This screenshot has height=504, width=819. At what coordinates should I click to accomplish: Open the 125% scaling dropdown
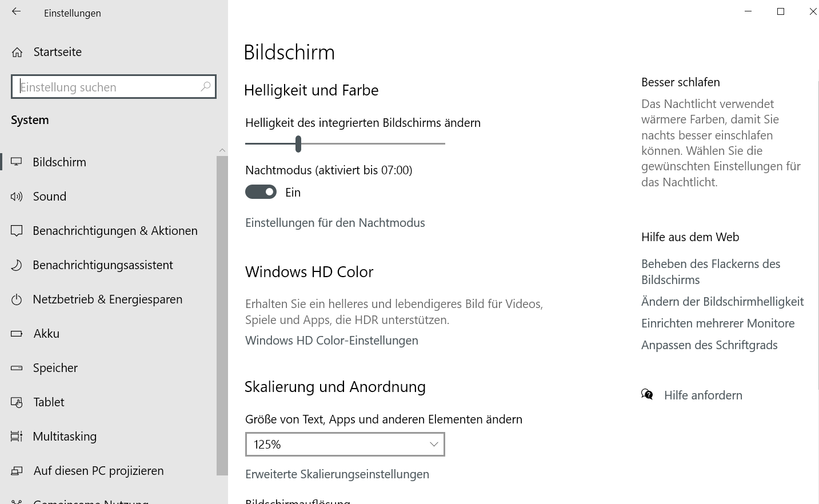(x=345, y=445)
